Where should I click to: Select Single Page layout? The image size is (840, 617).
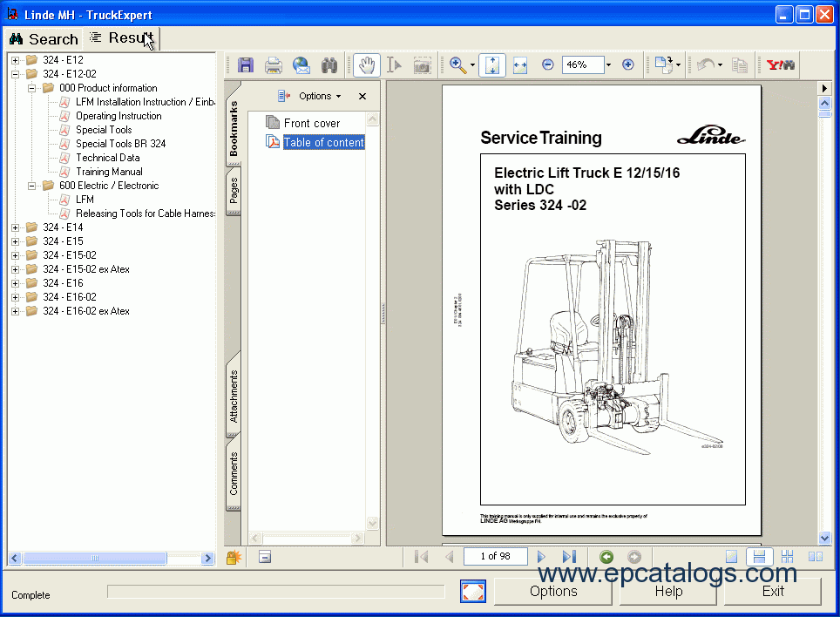coord(731,557)
